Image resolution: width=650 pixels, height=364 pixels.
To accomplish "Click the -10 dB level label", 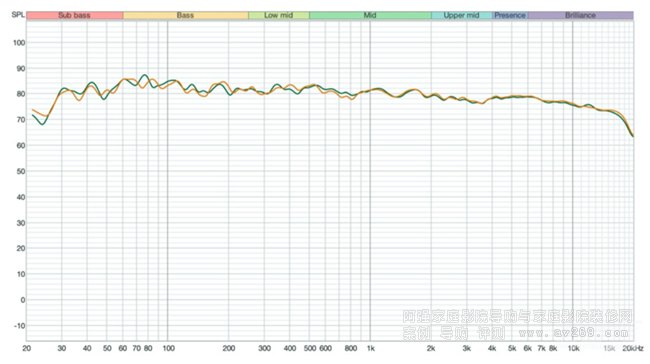I will tap(19, 326).
